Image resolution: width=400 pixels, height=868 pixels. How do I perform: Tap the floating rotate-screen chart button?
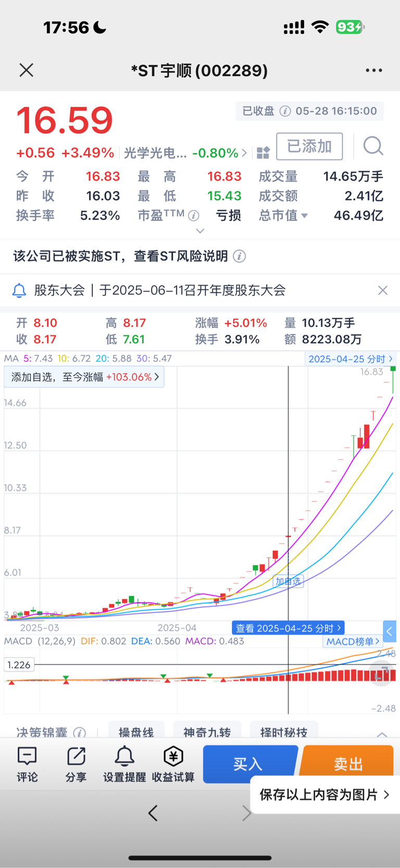click(x=382, y=673)
